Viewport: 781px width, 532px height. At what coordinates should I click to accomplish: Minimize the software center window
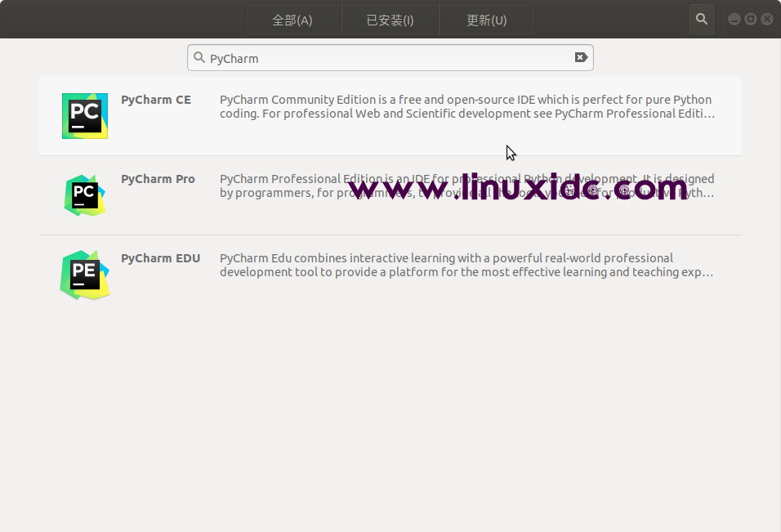pos(734,20)
